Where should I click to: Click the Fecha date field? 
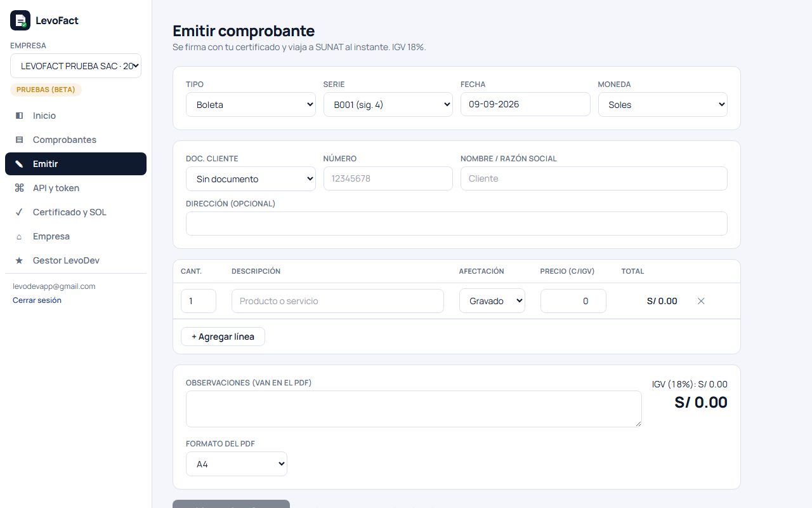tap(525, 104)
